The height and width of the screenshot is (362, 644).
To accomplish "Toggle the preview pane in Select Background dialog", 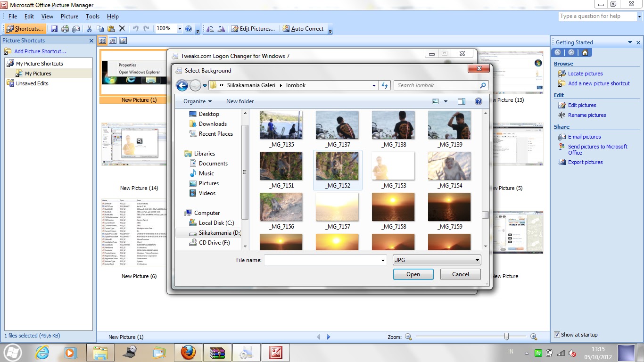I will [462, 101].
